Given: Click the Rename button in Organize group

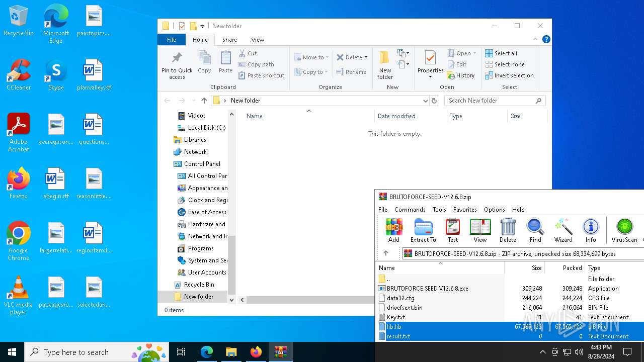Looking at the screenshot, I should [351, 72].
